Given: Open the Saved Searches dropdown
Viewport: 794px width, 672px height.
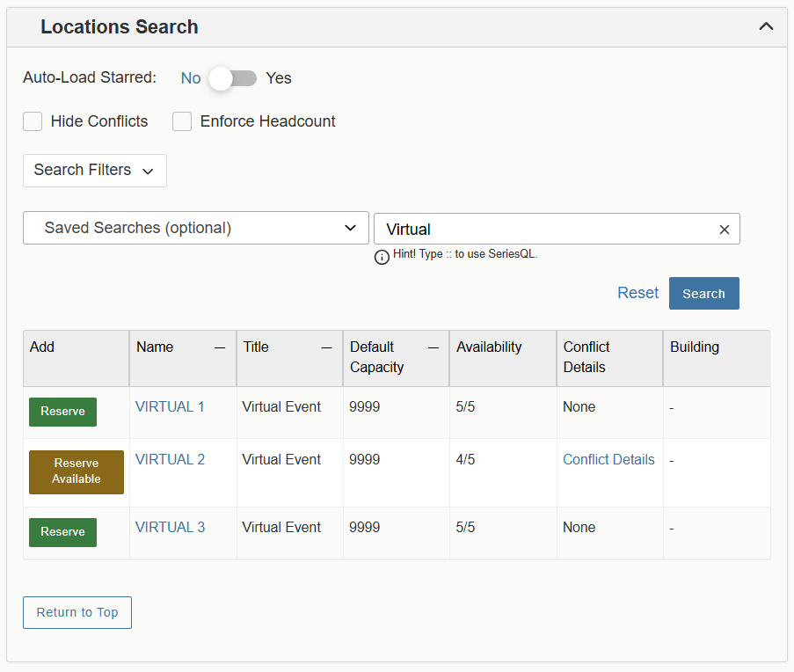Looking at the screenshot, I should 196,228.
